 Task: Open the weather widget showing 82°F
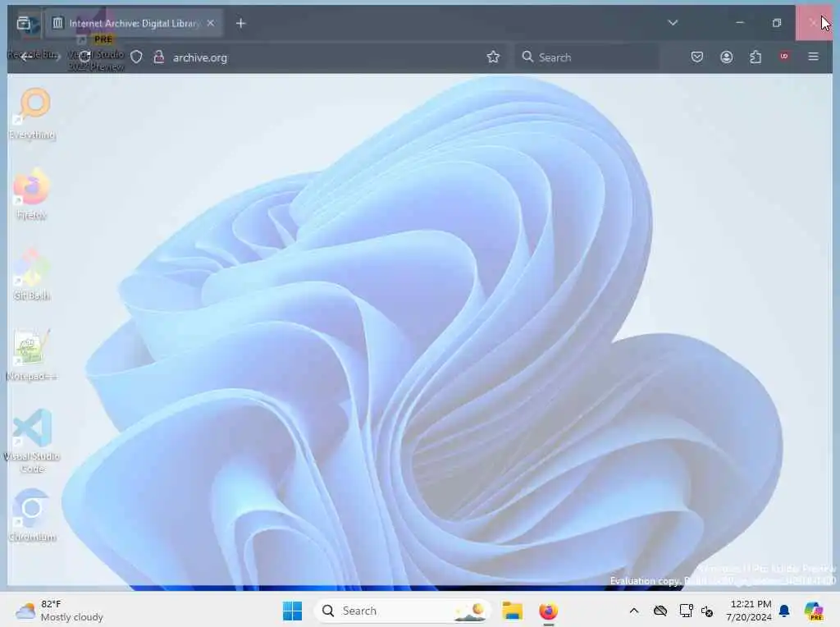tap(59, 611)
